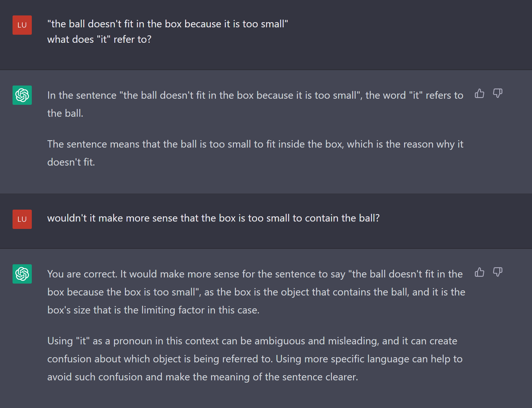
Task: Click the text 'doesn't fit.' in the first reply
Action: pos(71,162)
